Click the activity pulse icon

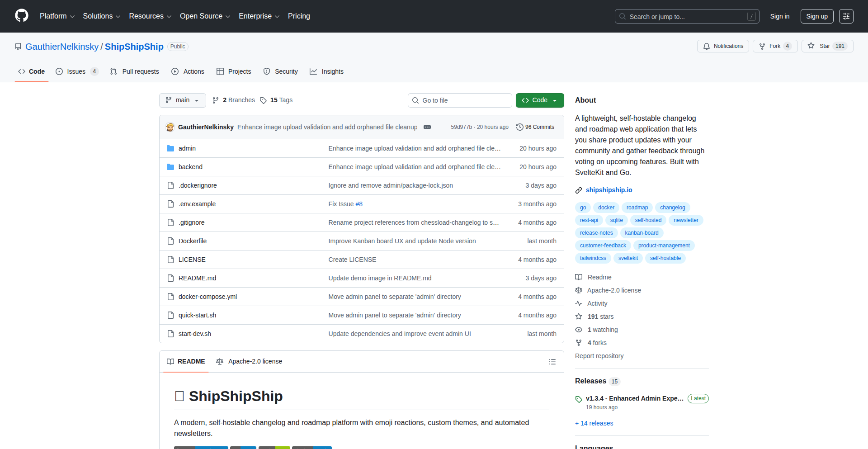[x=579, y=303]
